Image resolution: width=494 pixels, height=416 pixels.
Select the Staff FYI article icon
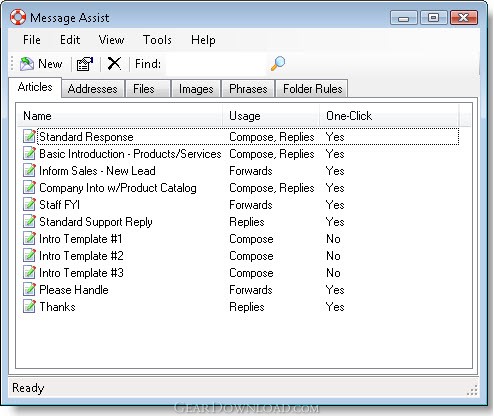(29, 204)
